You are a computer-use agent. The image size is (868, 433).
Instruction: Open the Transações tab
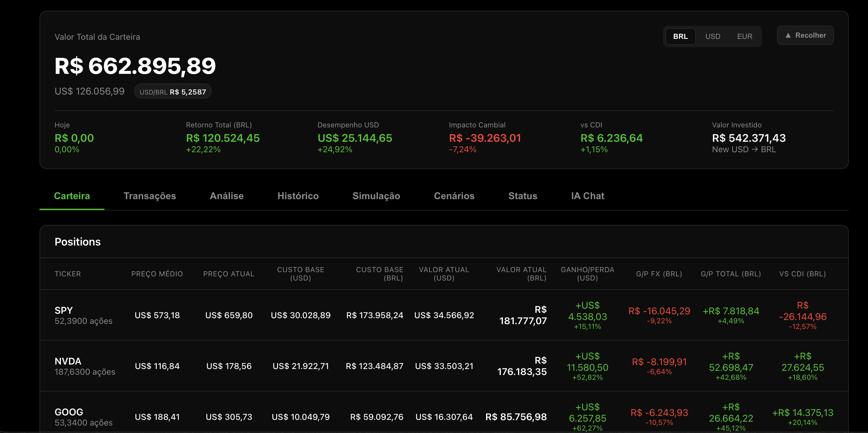point(150,196)
